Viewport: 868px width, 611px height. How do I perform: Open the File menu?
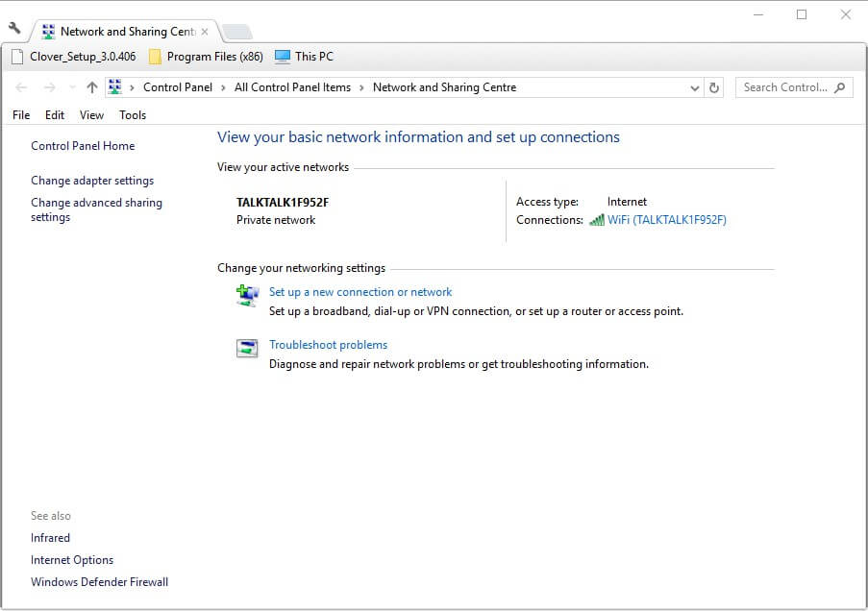pyautogui.click(x=21, y=115)
